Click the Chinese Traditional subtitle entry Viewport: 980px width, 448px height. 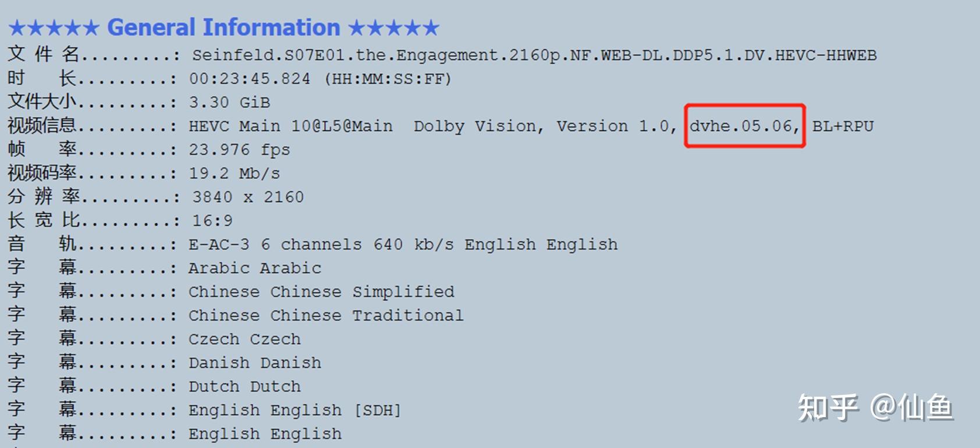click(326, 316)
